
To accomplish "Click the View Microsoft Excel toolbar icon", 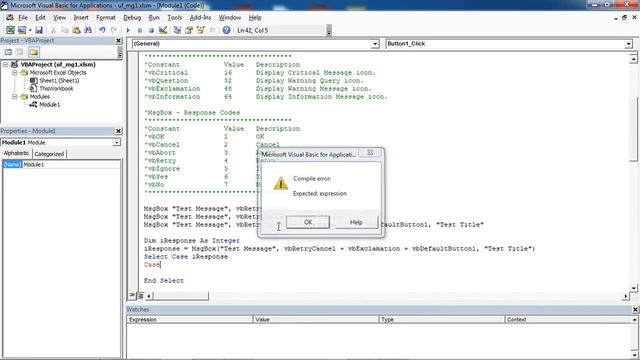I will [x=10, y=30].
